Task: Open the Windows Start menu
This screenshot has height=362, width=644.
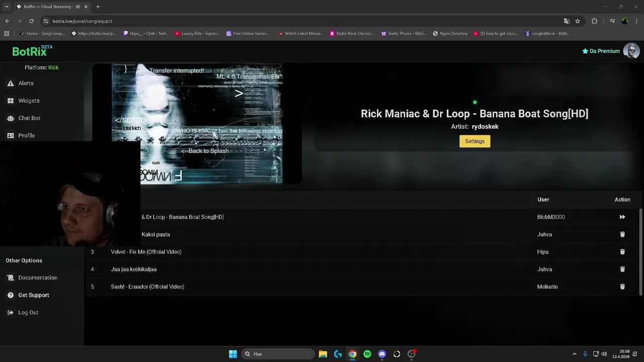Action: point(233,354)
